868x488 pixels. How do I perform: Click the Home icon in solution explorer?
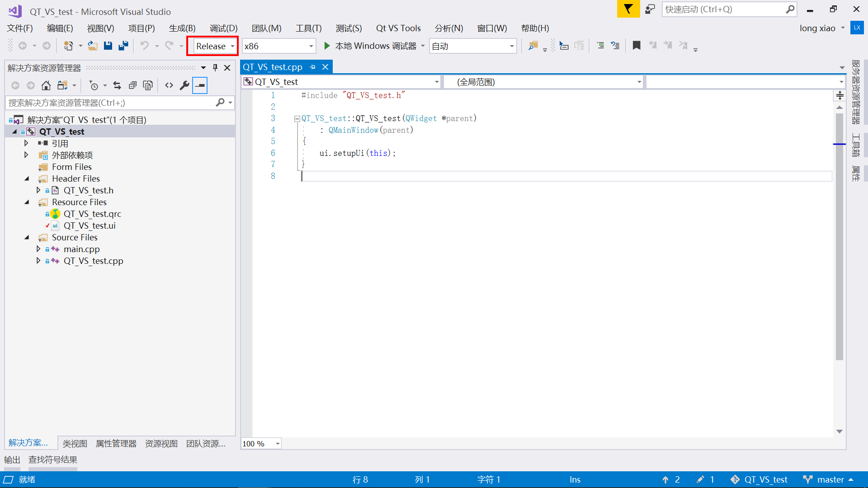click(46, 85)
